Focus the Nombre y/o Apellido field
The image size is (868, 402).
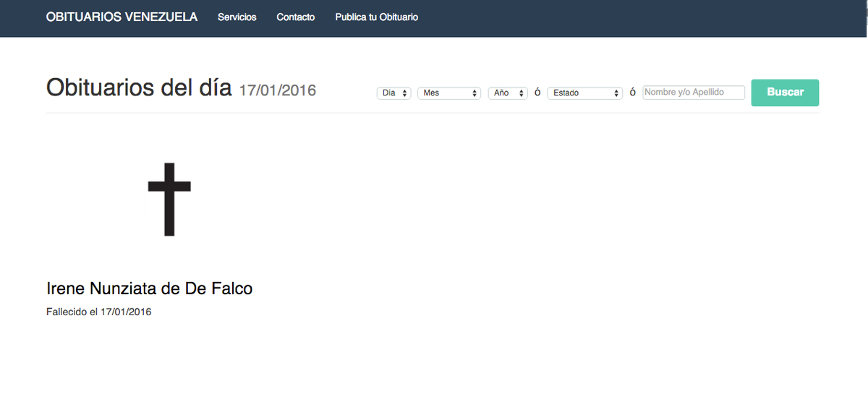(694, 93)
